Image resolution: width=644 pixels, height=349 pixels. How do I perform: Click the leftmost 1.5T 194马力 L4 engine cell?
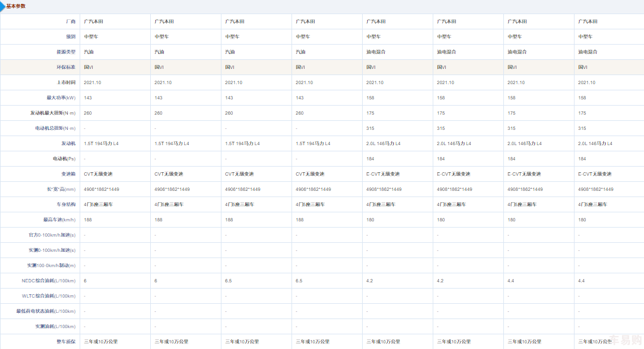(101, 143)
